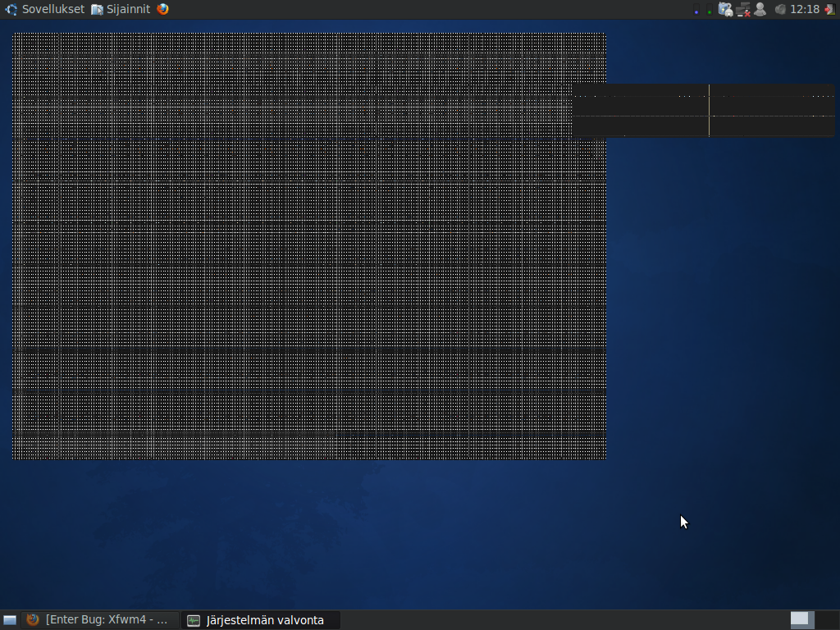Image resolution: width=840 pixels, height=630 pixels.
Task: Click the blue dot indicator in tray
Action: point(696,11)
